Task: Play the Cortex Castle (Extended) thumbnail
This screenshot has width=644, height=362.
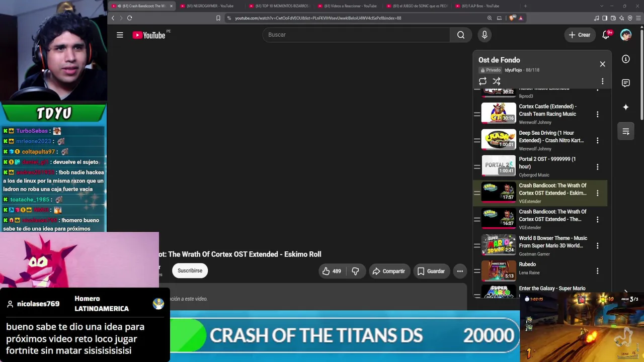Action: (499, 113)
